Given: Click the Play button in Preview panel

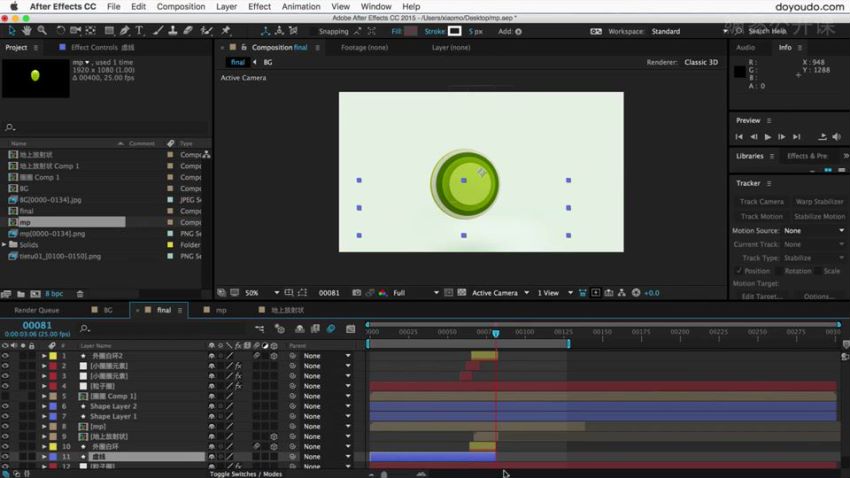Looking at the screenshot, I should point(768,136).
